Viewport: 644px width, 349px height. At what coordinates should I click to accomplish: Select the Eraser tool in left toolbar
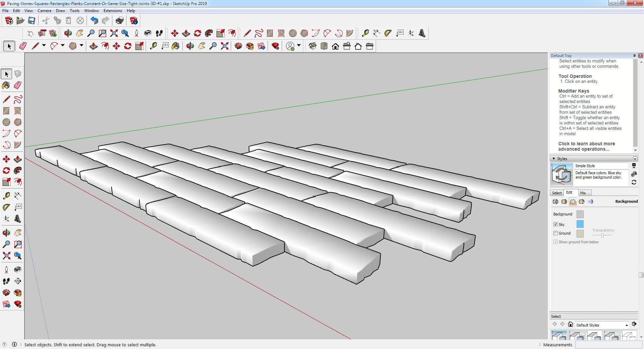coord(18,85)
